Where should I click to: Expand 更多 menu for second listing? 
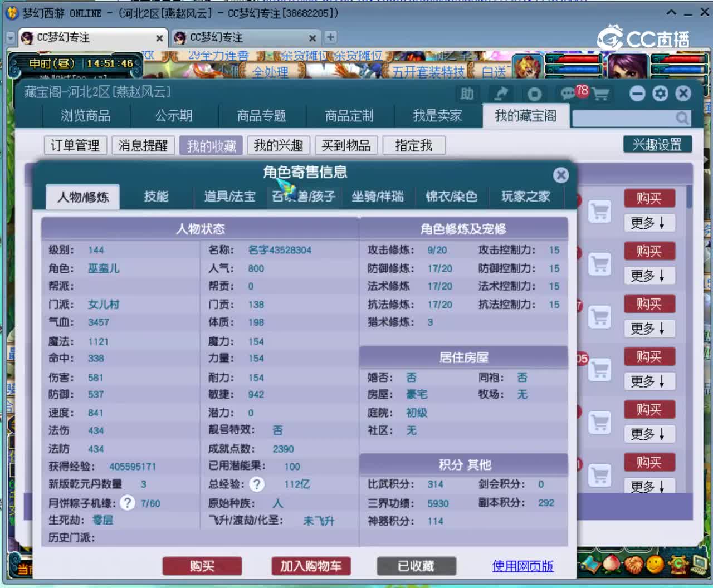click(x=648, y=276)
